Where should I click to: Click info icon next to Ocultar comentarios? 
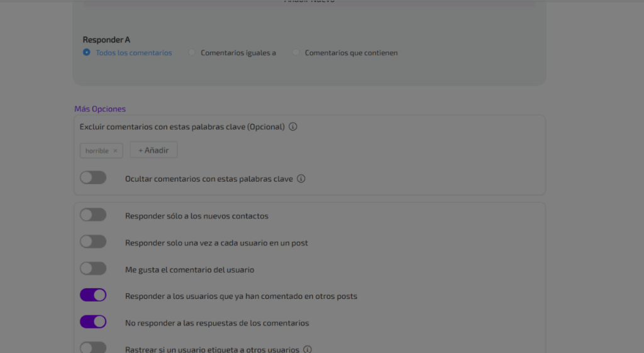301,179
